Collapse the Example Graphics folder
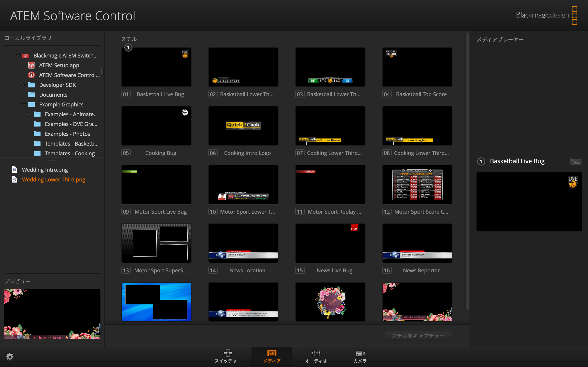Viewport: 588px width, 367px height. (23, 104)
